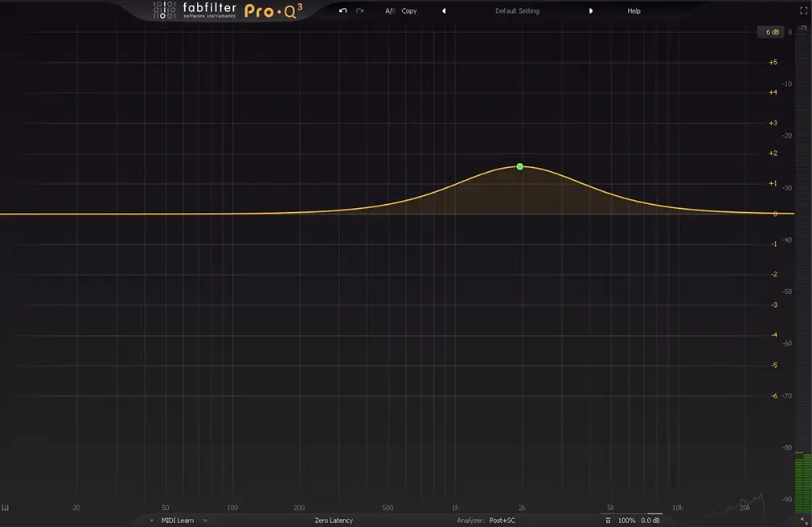Viewport: 812px width, 527px height.
Task: Click the Redo arrow icon
Action: pyautogui.click(x=360, y=10)
